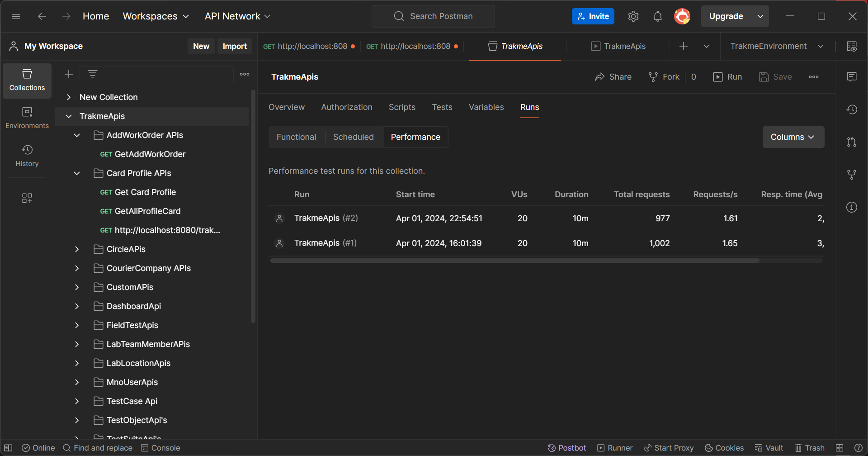Image resolution: width=868 pixels, height=456 pixels.
Task: Click the Invite button
Action: [593, 16]
